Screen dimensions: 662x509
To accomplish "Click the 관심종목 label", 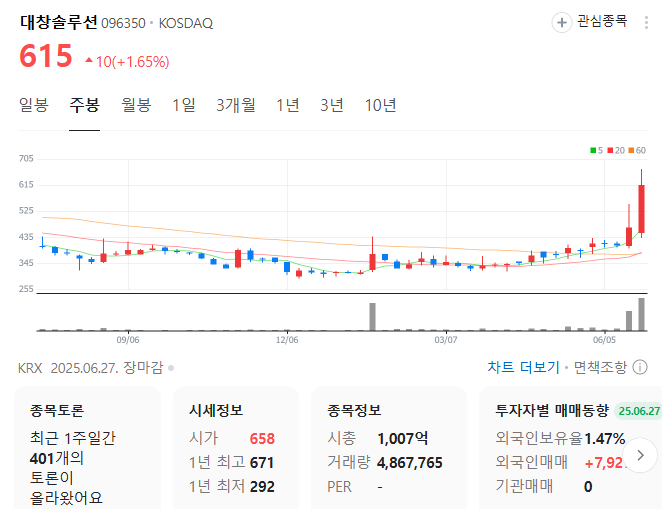I will pos(602,21).
